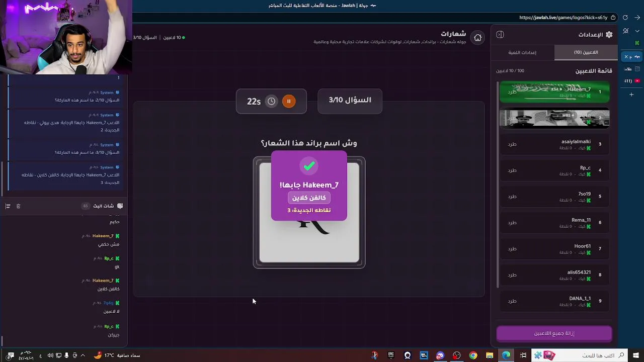Open the chat list options icon

point(8,206)
